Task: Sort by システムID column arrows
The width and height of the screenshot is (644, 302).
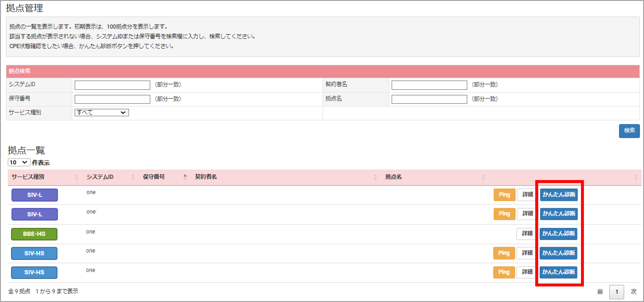Action: [x=133, y=177]
